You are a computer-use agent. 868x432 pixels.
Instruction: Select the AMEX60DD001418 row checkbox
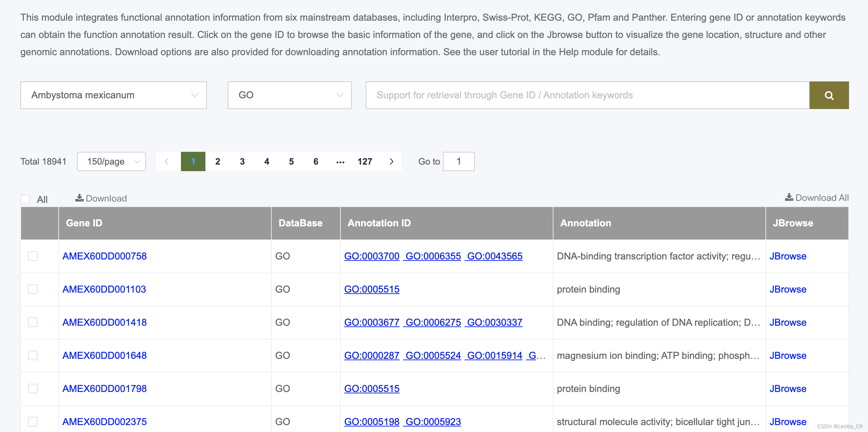tap(33, 322)
